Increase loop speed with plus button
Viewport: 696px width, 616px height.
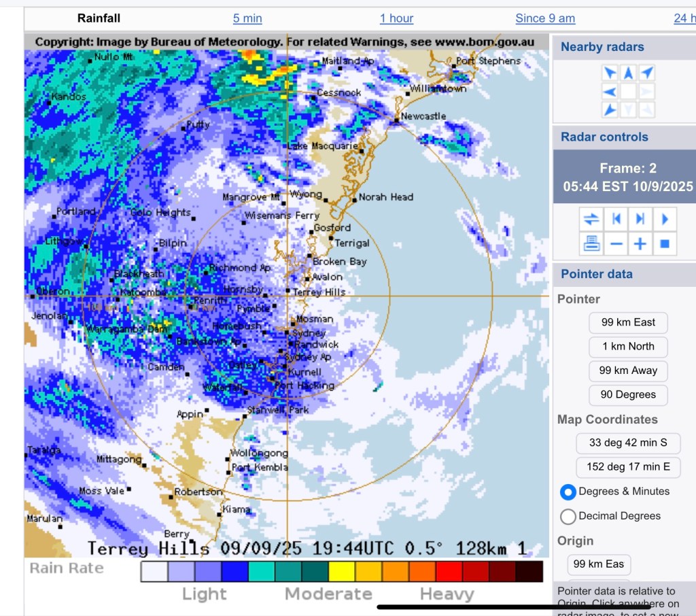point(640,243)
